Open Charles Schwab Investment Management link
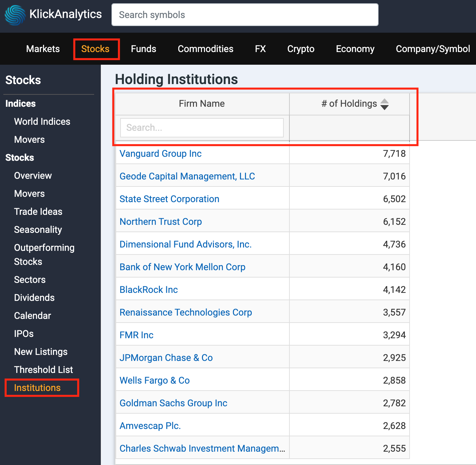Image resolution: width=476 pixels, height=465 pixels. 202,448
